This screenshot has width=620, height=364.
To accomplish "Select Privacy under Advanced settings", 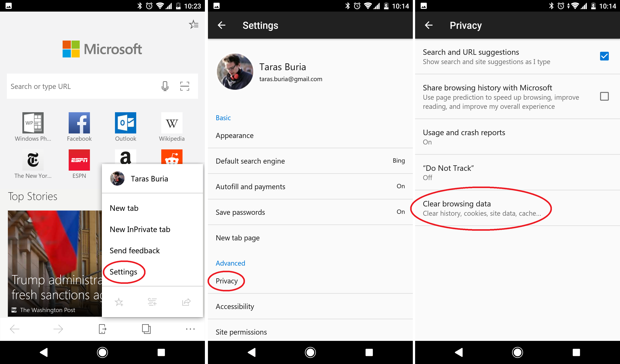I will (226, 281).
